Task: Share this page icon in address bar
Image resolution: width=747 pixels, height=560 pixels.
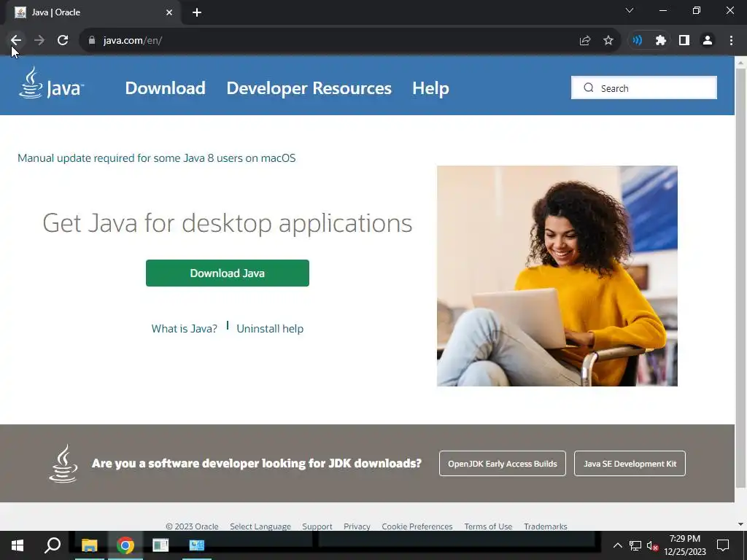Action: (585, 41)
